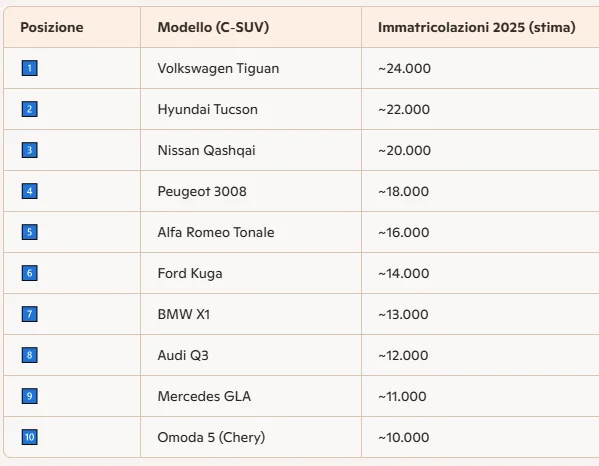Click the Peugeot 3008 cell
The image size is (599, 466).
pos(202,191)
